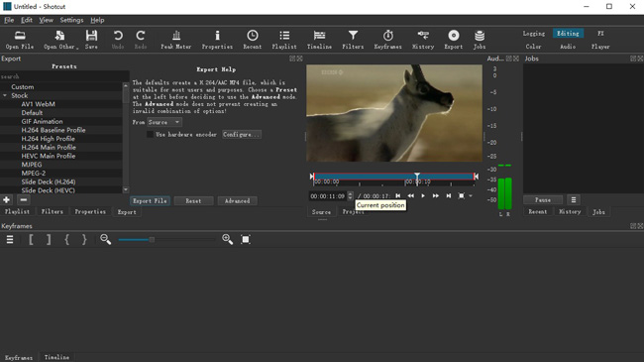Open the Keyframes hamburger menu
Screen dimensions: 644x362
click(x=10, y=239)
